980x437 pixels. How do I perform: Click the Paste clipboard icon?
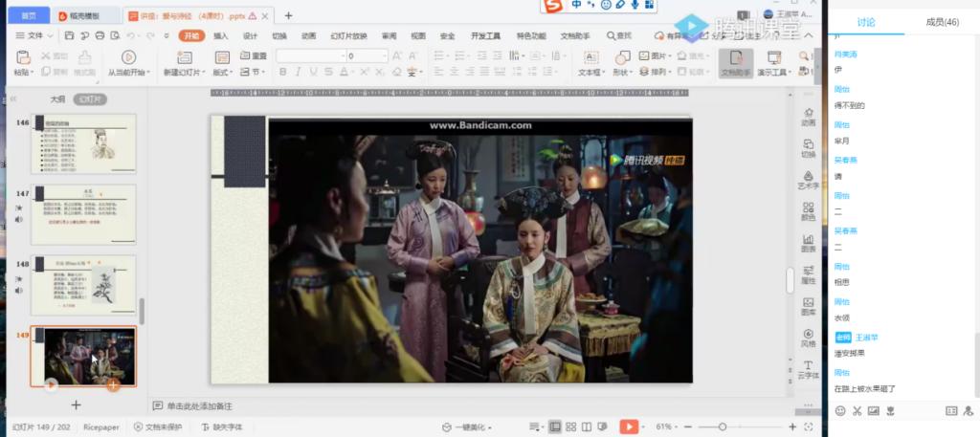pos(23,58)
